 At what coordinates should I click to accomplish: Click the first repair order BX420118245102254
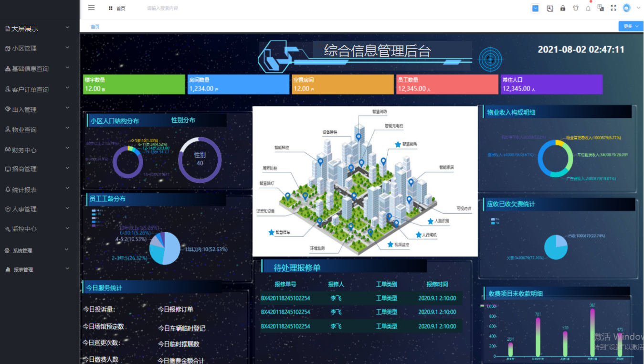click(x=285, y=298)
